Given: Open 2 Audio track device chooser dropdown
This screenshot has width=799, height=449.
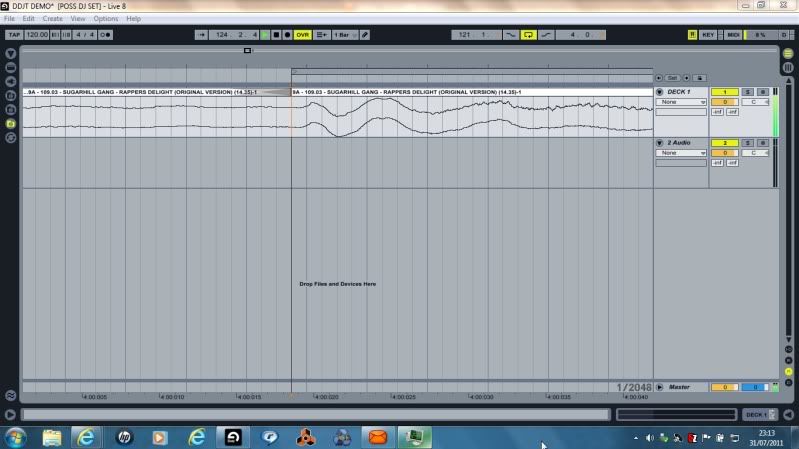Looking at the screenshot, I should pyautogui.click(x=682, y=153).
